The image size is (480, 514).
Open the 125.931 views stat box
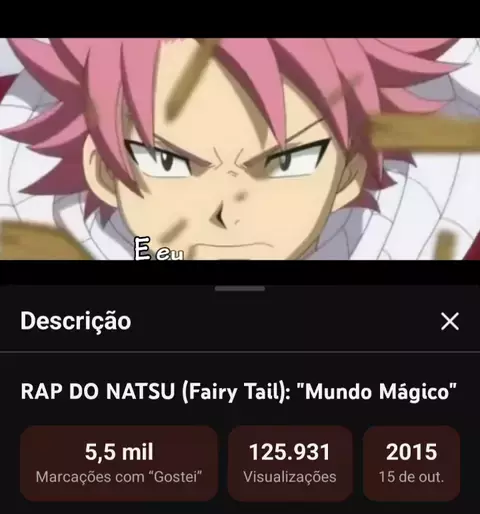click(x=290, y=463)
